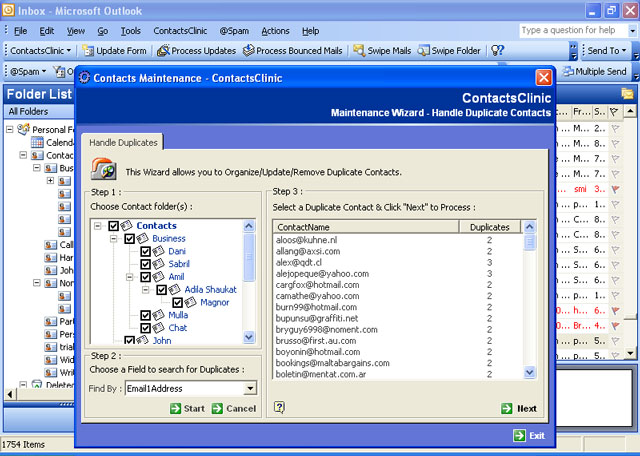Select the Handle Duplicates tab

point(123,142)
